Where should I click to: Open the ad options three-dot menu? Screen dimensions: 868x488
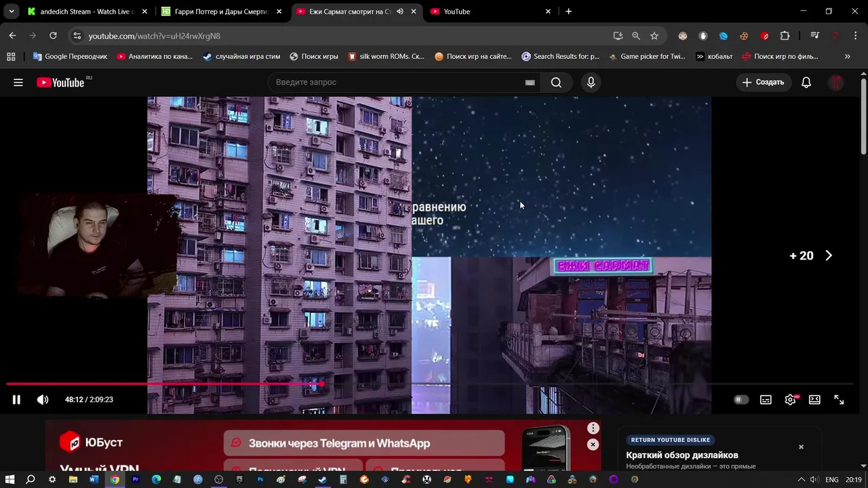pyautogui.click(x=593, y=428)
